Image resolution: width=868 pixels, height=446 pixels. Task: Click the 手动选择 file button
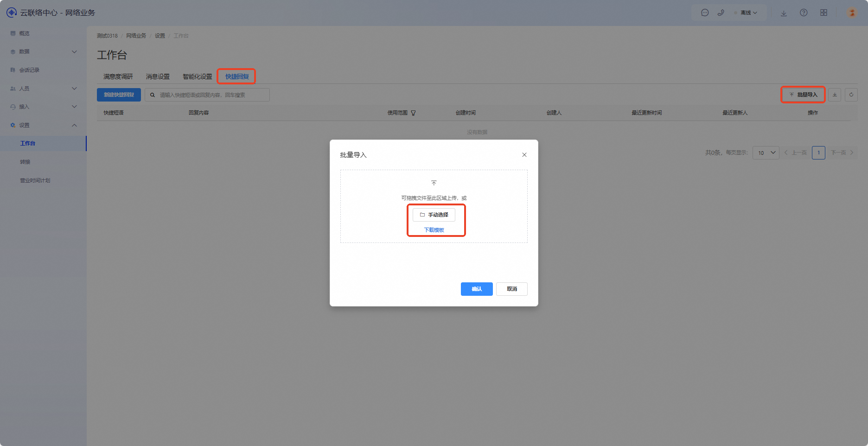tap(434, 215)
